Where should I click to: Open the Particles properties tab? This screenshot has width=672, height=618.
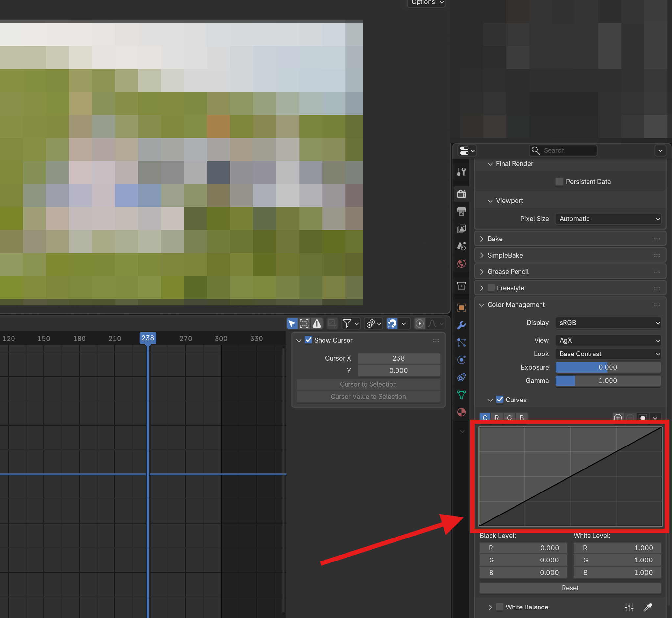[461, 342]
